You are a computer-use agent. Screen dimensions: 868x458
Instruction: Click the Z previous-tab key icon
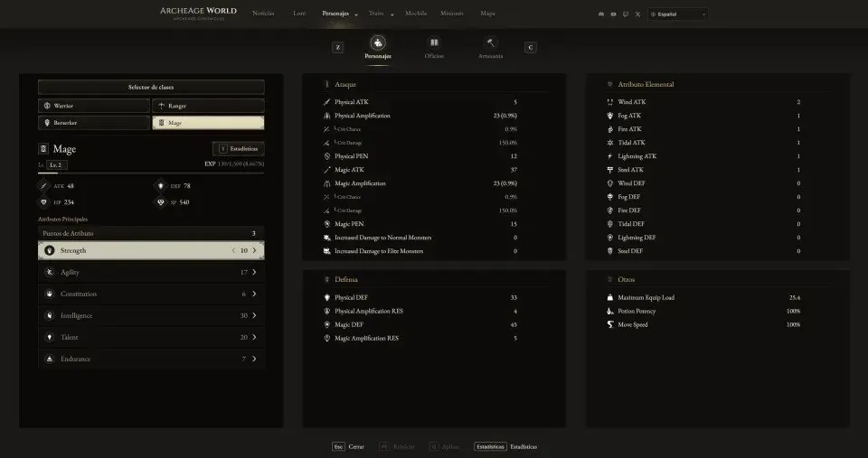[337, 48]
